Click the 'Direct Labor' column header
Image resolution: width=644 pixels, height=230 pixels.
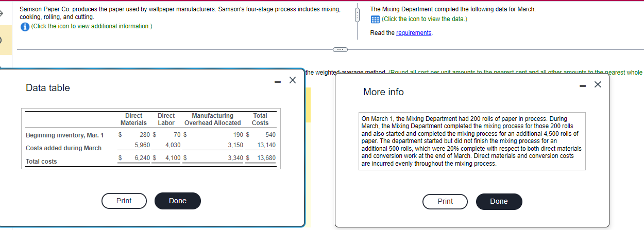[x=166, y=119]
